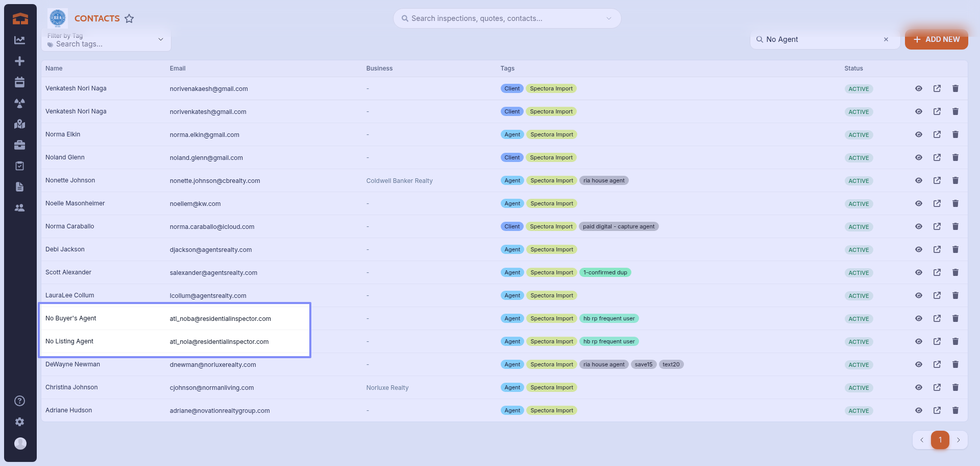Open Nonette Johnson in new window icon
This screenshot has height=466, width=980.
coord(937,180)
